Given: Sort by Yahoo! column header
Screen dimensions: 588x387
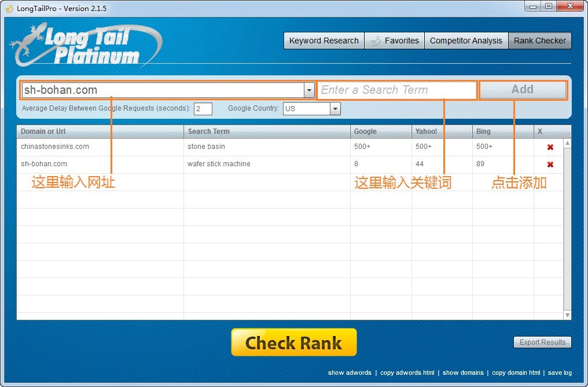Looking at the screenshot, I should point(442,132).
